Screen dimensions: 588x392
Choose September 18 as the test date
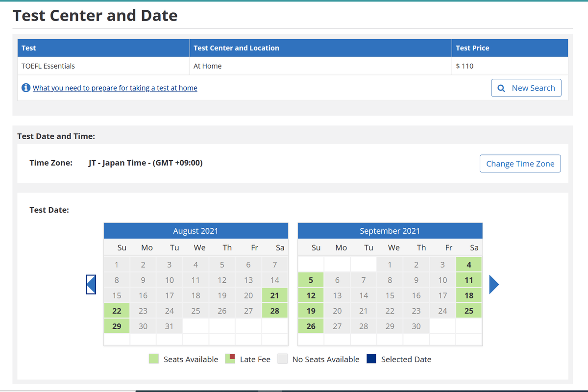point(469,295)
